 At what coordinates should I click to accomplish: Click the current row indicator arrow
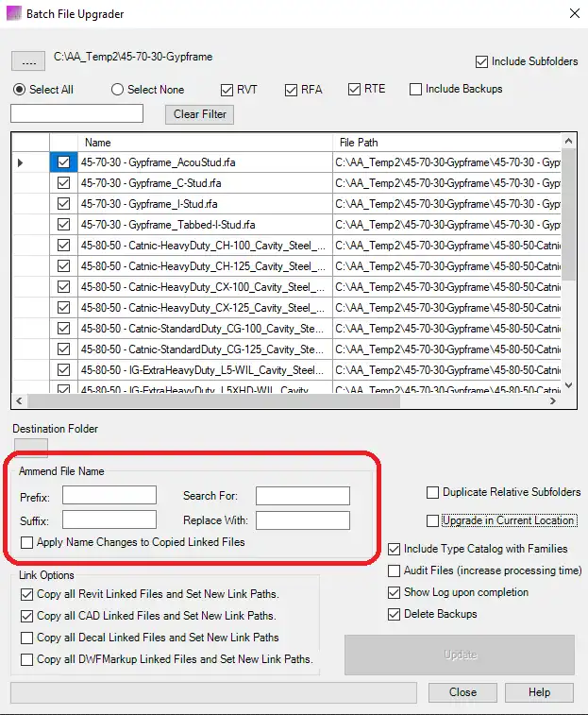click(x=22, y=162)
